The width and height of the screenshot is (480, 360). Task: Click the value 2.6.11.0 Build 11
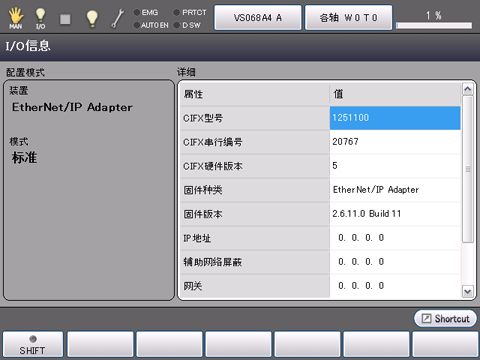(x=395, y=214)
